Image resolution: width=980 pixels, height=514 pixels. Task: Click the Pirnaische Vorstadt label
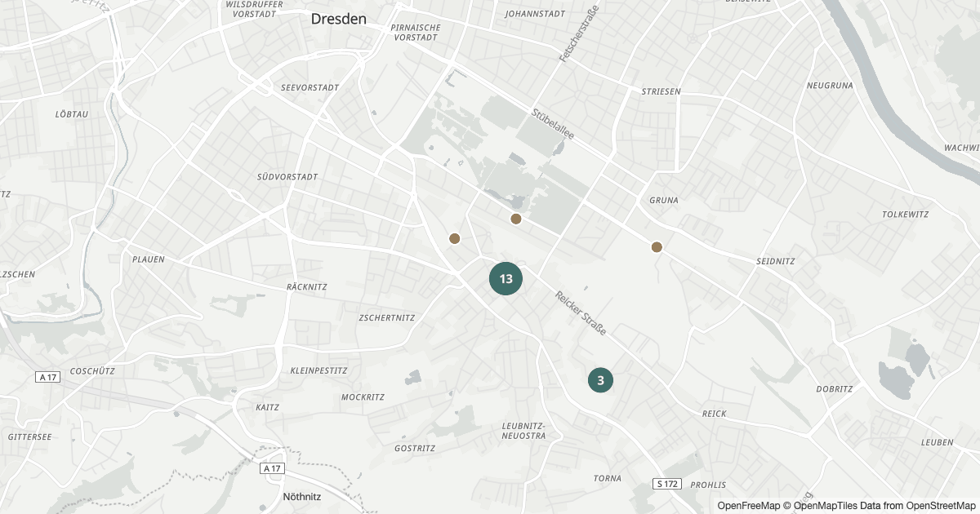[x=417, y=32]
